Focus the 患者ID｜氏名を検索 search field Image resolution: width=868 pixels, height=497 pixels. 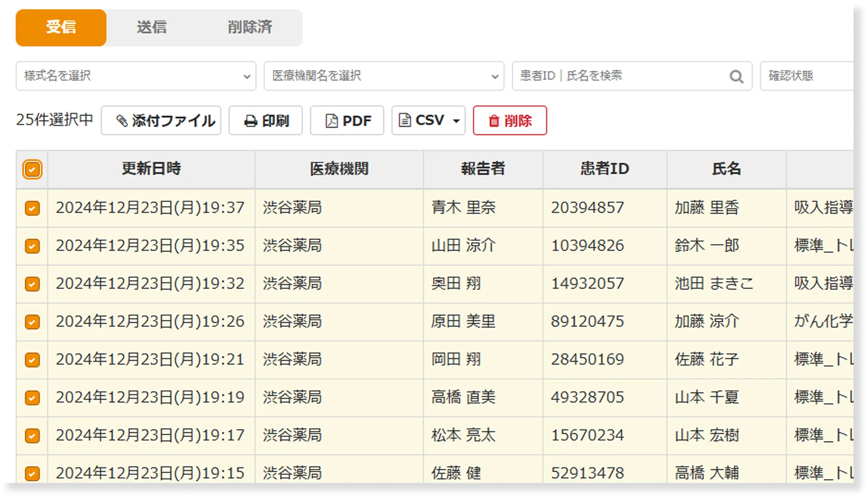click(619, 76)
